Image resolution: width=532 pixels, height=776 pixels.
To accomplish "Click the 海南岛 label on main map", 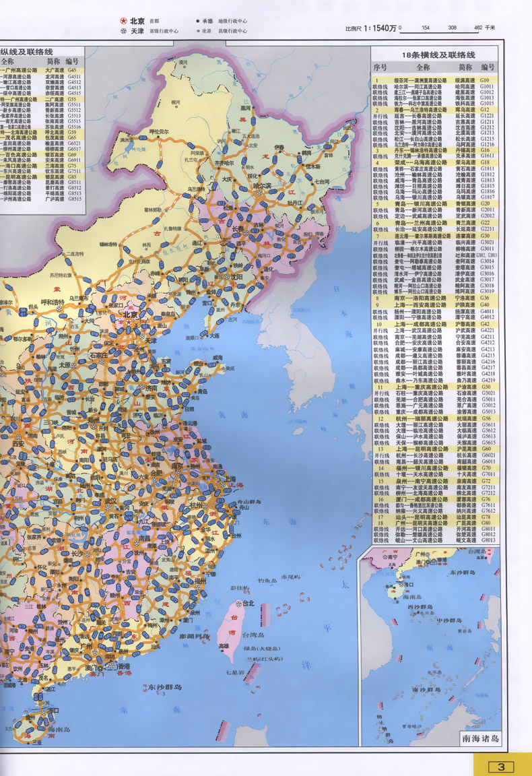I will point(59,729).
